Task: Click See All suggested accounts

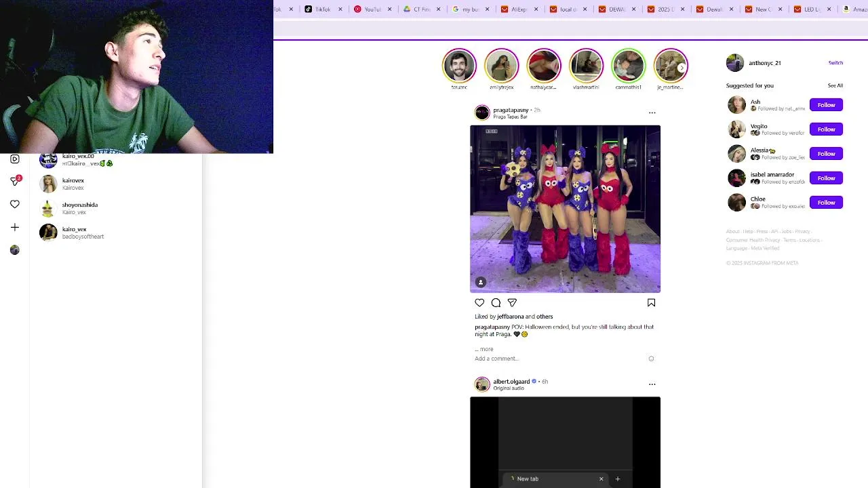Action: [x=835, y=86]
